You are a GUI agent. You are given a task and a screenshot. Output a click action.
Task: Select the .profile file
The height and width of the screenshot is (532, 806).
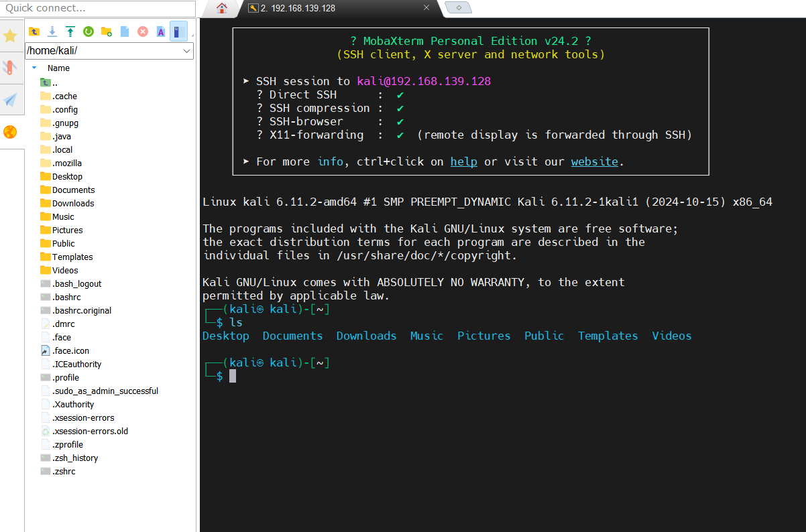(60, 378)
